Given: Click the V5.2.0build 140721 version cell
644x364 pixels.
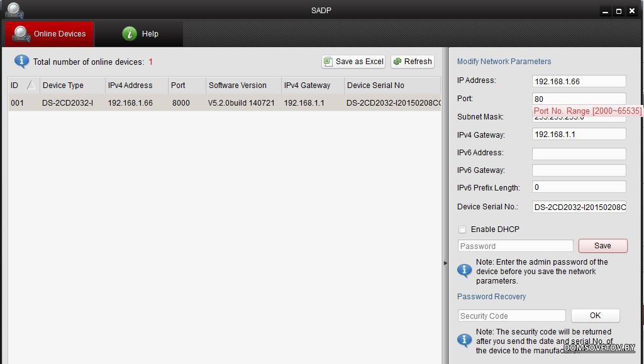Looking at the screenshot, I should (241, 102).
